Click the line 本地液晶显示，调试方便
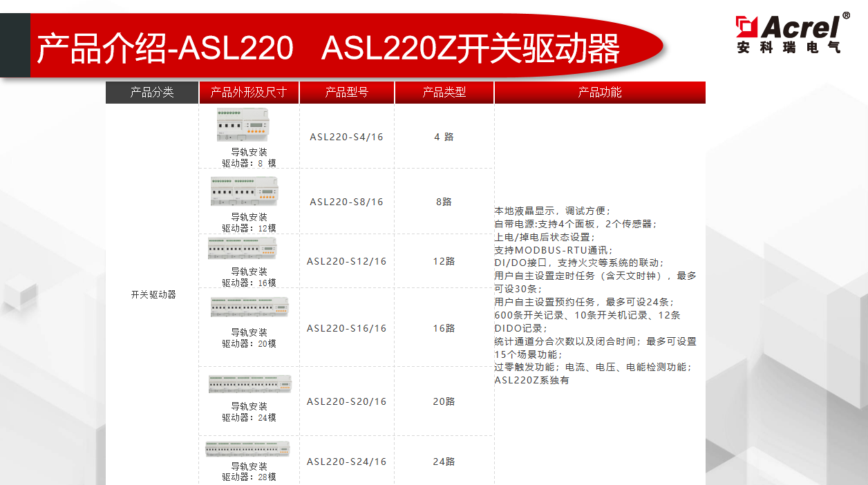 [x=553, y=211]
